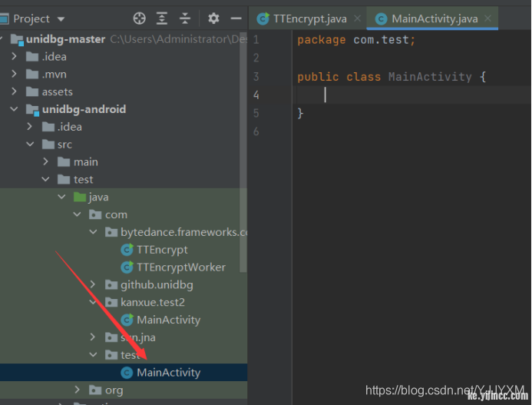
Task: Click line number 4 in the gutter
Action: click(256, 95)
